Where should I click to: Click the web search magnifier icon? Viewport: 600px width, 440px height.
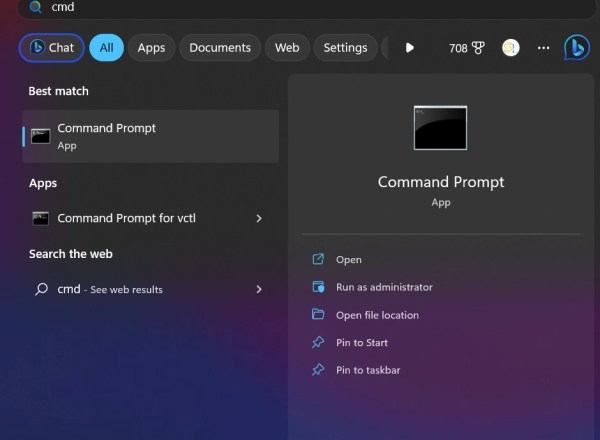tap(41, 289)
